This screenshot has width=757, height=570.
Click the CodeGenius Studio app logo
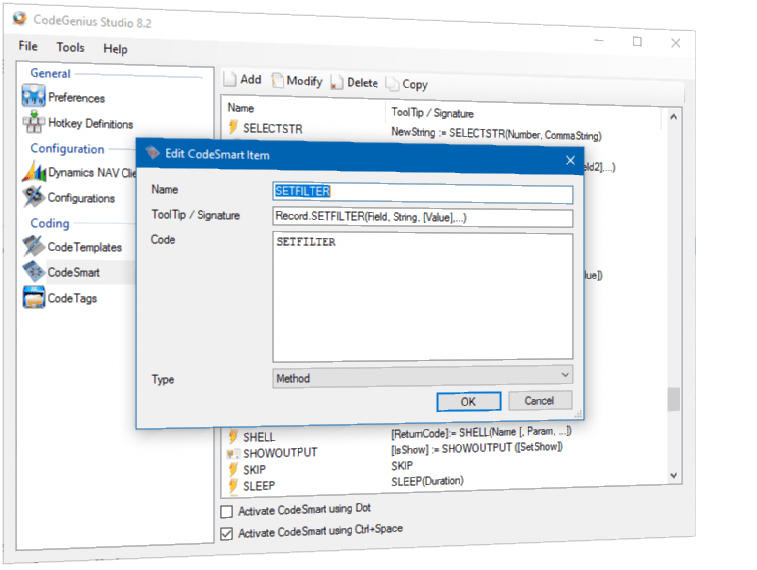[20, 19]
